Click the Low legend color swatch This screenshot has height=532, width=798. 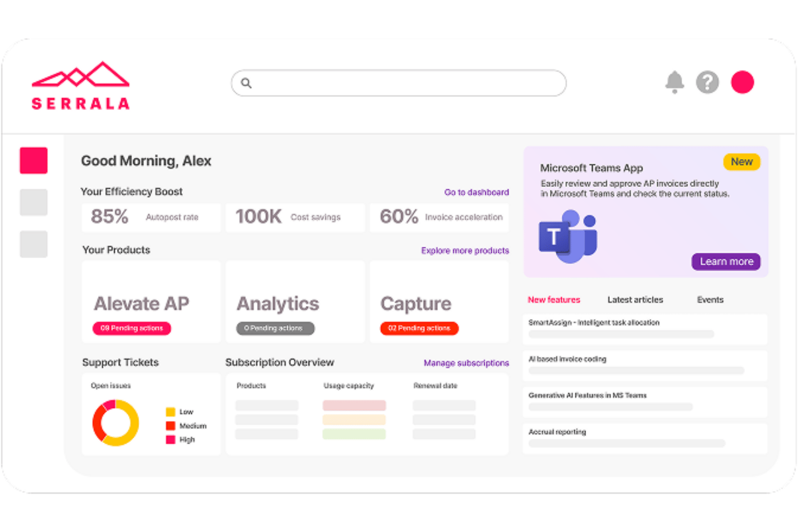[170, 412]
